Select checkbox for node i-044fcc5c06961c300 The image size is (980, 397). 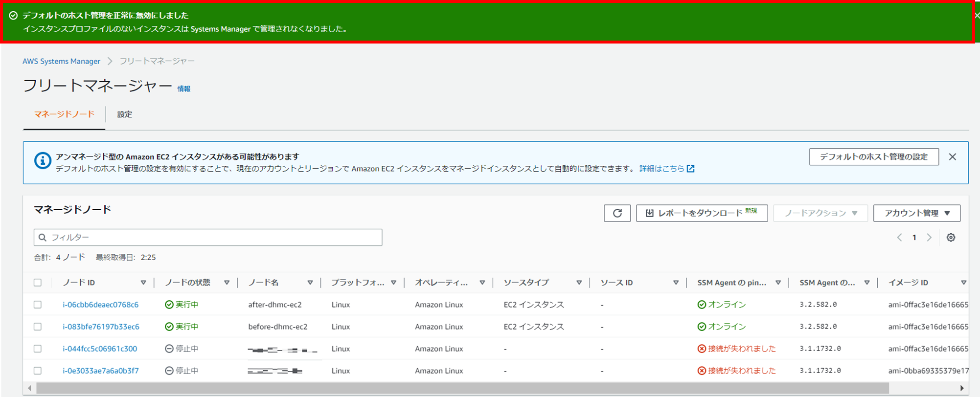pos(38,349)
